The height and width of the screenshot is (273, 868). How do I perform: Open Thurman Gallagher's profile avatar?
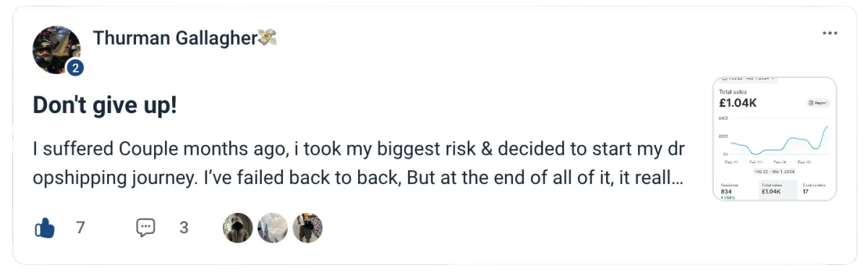point(57,51)
